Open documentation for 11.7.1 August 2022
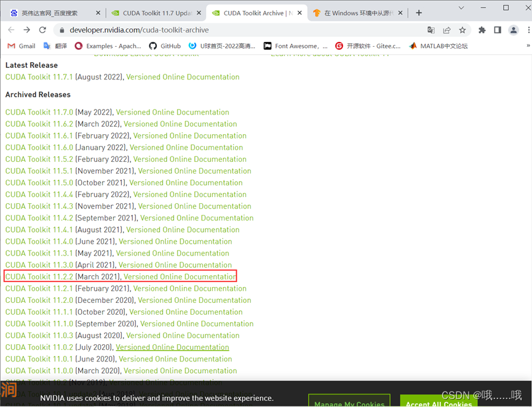Image resolution: width=532 pixels, height=407 pixels. pos(183,77)
